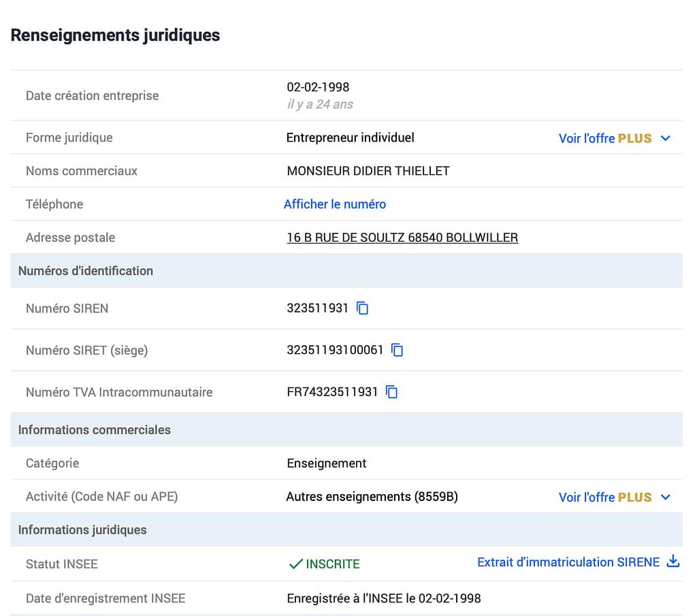Reveal the phone via Afficher le numéro
The width and height of the screenshot is (697, 616).
point(335,204)
